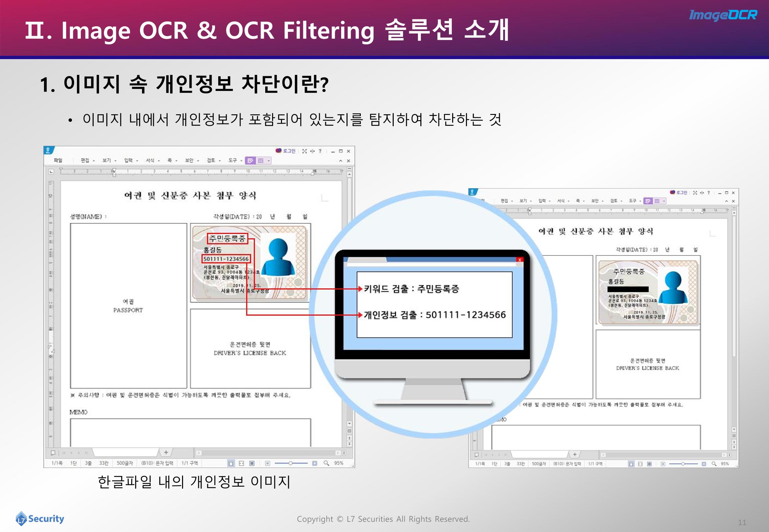This screenshot has width=769, height=532.
Task: Click purple edit-form icon in left window toolbar
Action: 250,161
